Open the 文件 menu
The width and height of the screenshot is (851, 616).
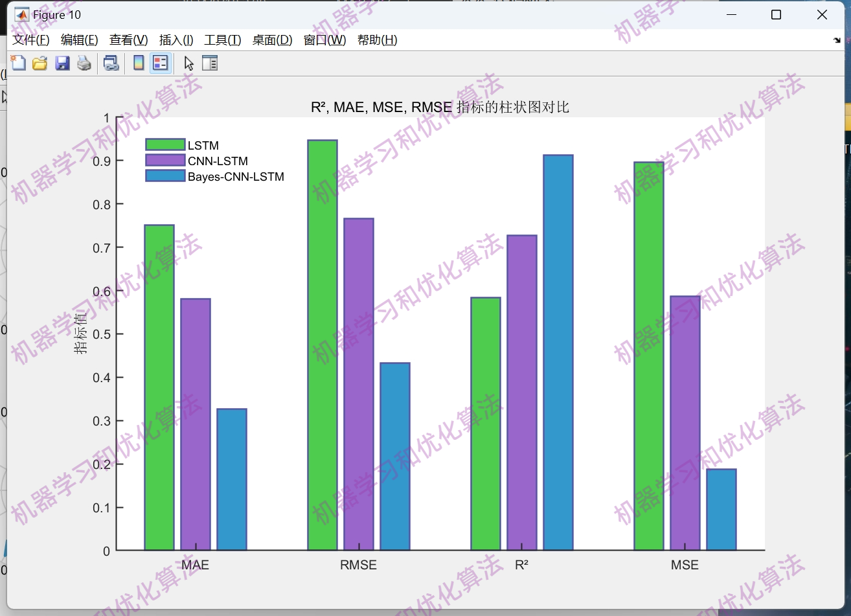click(30, 40)
